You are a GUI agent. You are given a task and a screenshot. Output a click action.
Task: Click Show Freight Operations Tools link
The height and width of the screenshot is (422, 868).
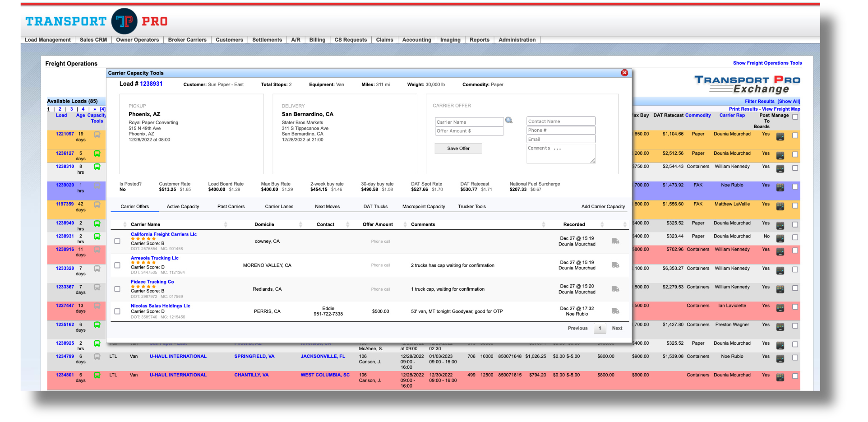767,63
